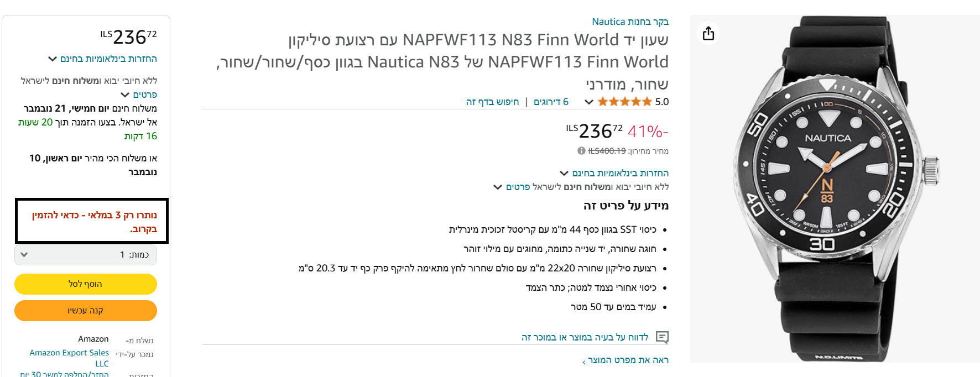This screenshot has width=980, height=377.
Task: Expand the rating breakdown chevron next to 5.0
Action: (590, 102)
